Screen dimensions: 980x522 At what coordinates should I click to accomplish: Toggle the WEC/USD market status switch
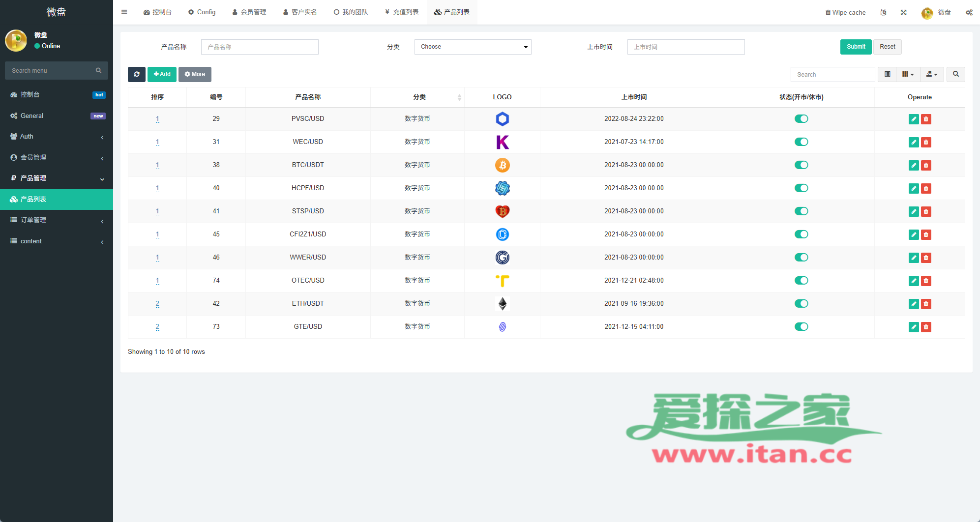(801, 142)
